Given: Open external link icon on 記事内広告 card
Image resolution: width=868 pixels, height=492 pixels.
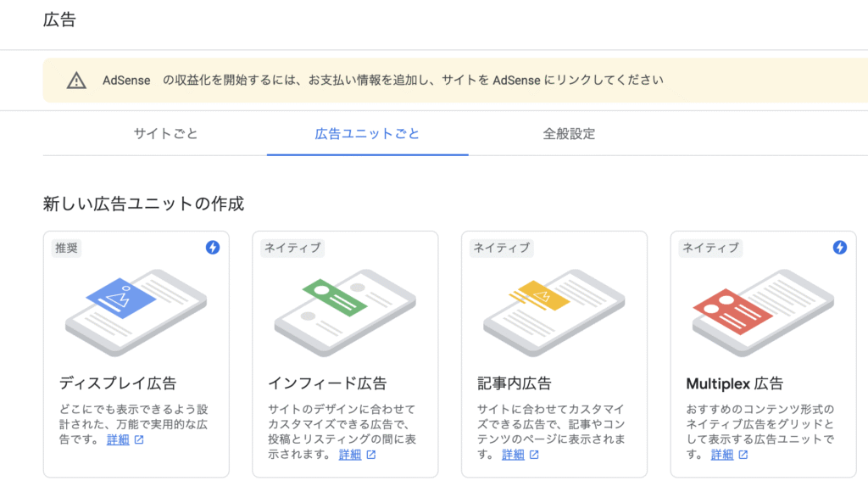Looking at the screenshot, I should point(534,455).
